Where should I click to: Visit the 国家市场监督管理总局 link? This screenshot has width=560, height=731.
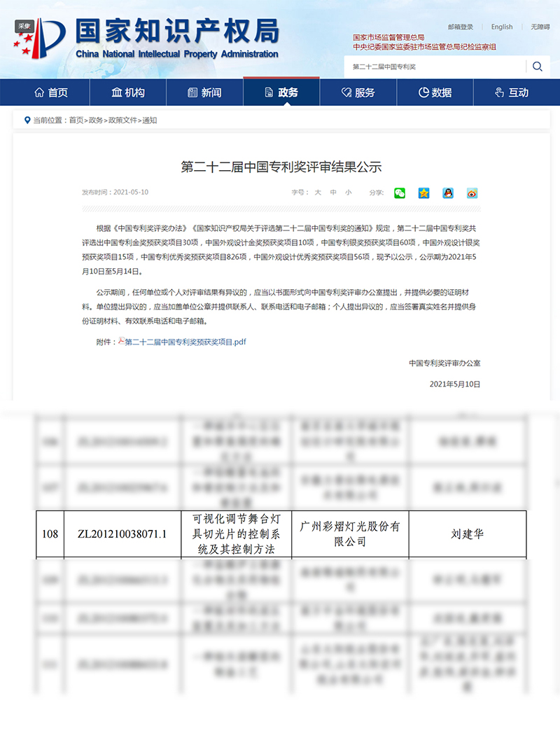coord(388,37)
